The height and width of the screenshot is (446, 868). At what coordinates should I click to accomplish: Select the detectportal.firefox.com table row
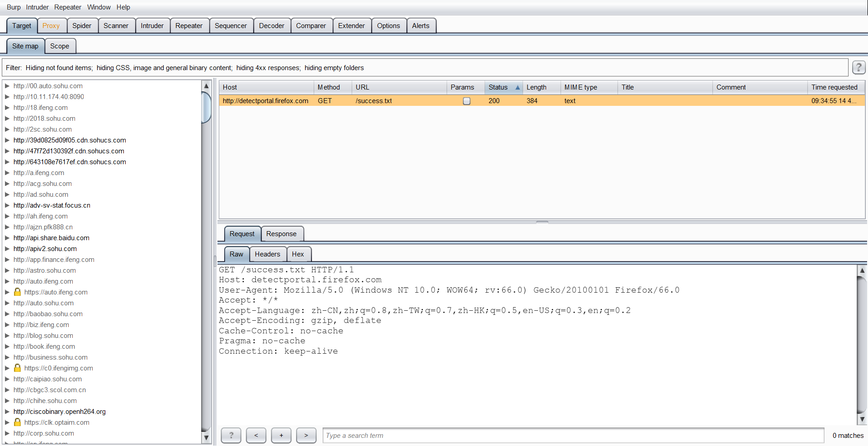542,101
